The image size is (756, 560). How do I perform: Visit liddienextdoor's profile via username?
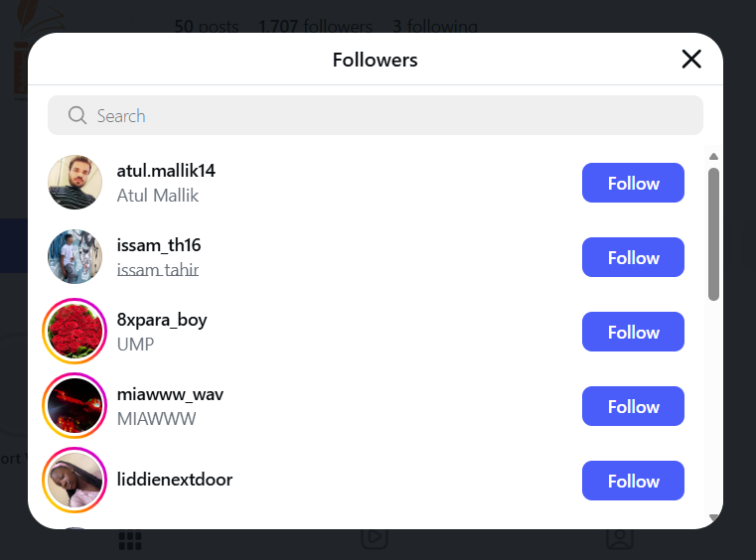(175, 481)
